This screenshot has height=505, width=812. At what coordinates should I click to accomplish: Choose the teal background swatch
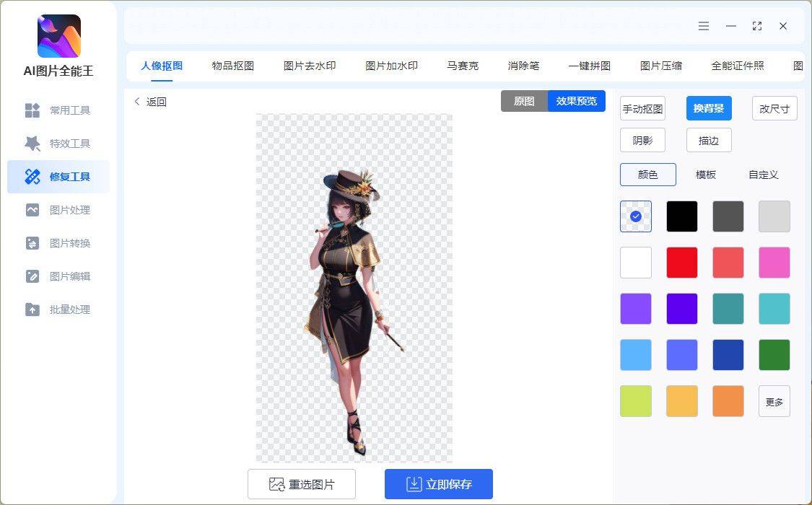tap(728, 308)
